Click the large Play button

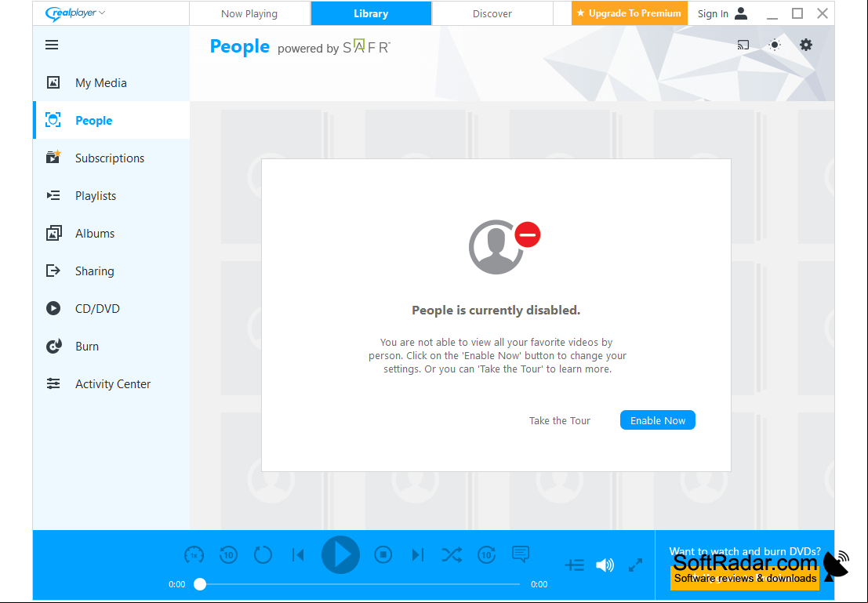pos(341,554)
